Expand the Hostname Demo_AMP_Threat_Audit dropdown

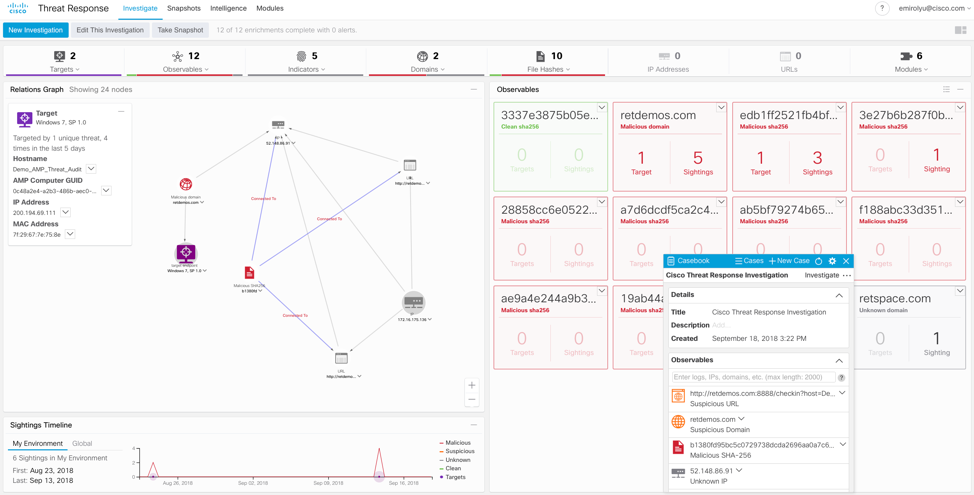91,169
